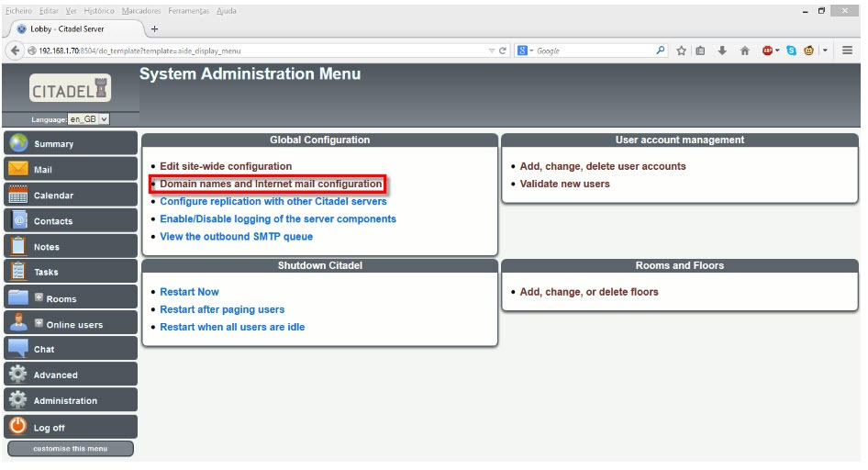The image size is (868, 470).
Task: Open Contacts address card icon
Action: tap(18, 220)
